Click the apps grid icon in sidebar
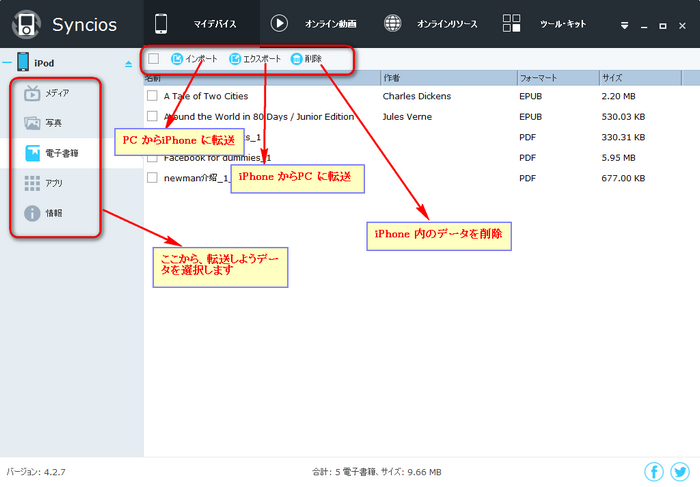 point(32,183)
